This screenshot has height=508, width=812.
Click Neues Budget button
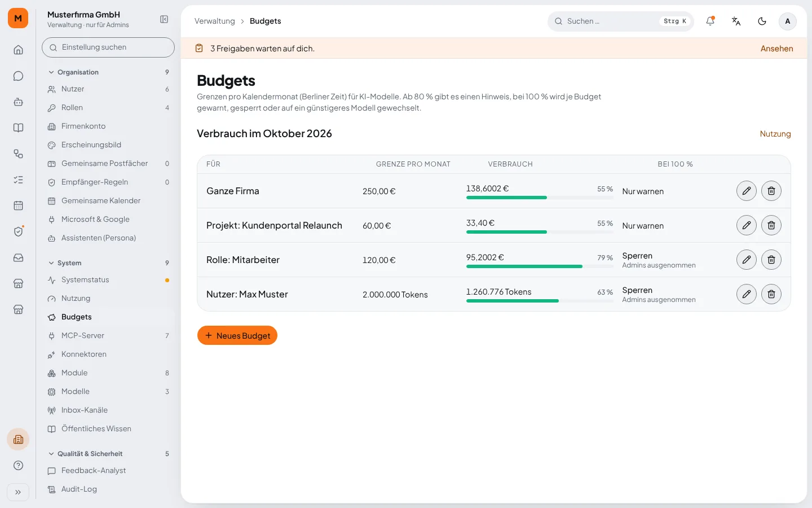pos(237,335)
